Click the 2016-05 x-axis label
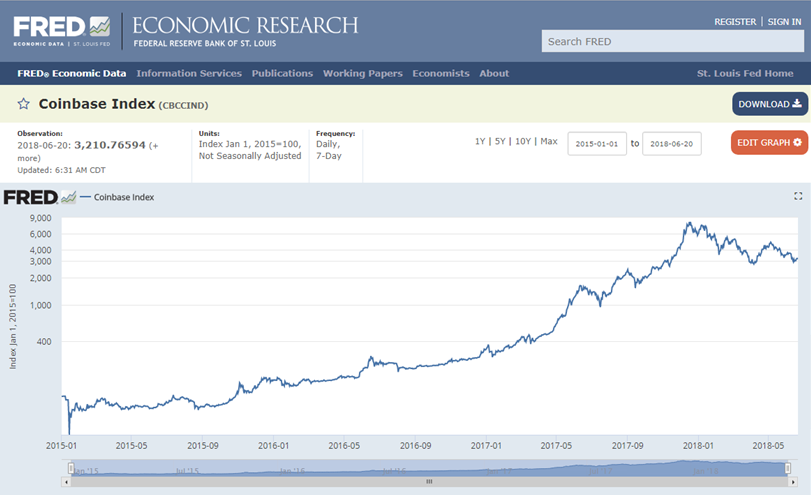 click(344, 445)
